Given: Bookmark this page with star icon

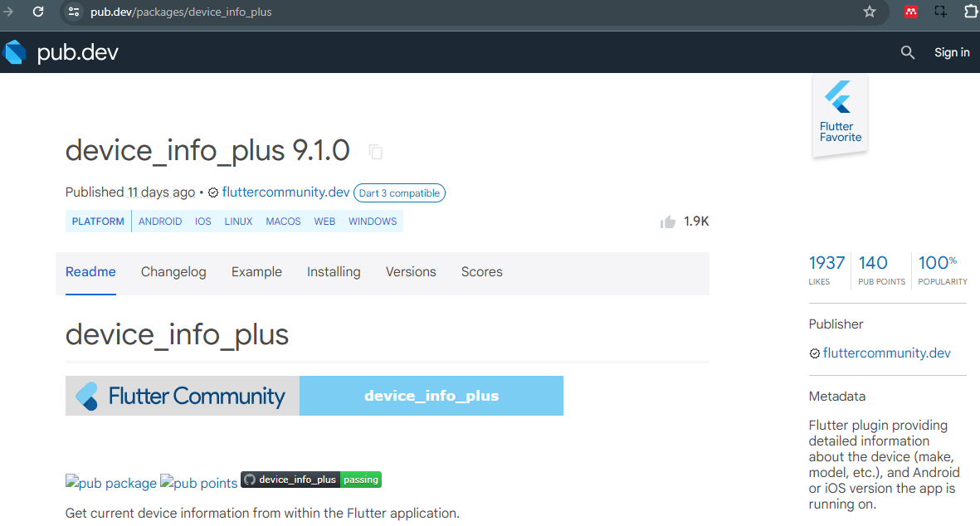Looking at the screenshot, I should pos(870,12).
